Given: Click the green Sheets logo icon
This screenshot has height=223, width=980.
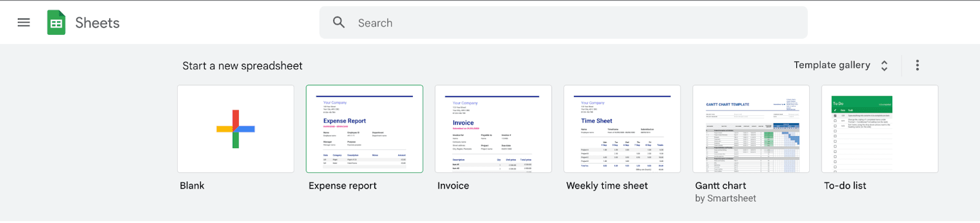Looking at the screenshot, I should 56,23.
